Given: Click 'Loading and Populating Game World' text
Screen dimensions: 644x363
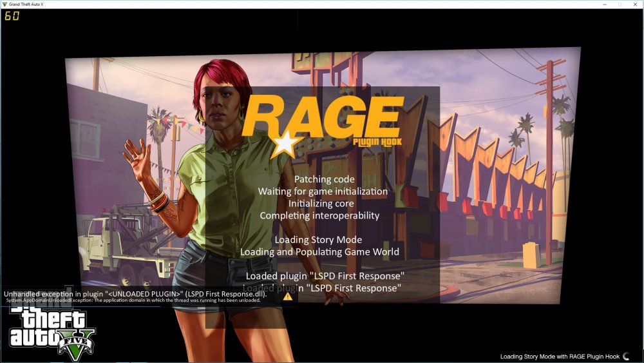Looking at the screenshot, I should (x=319, y=251).
